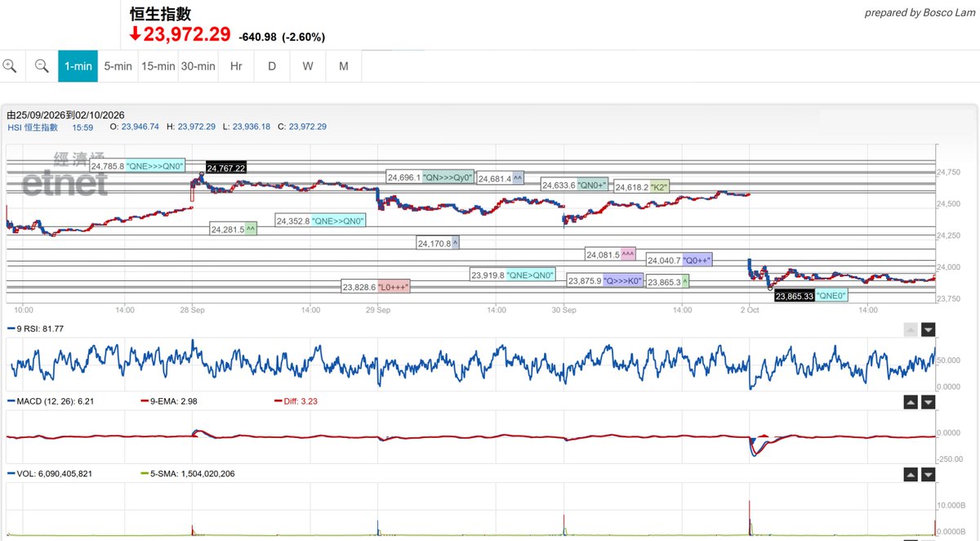Click the L: 23,936.18 low value
Image resolution: width=980 pixels, height=541 pixels.
246,127
